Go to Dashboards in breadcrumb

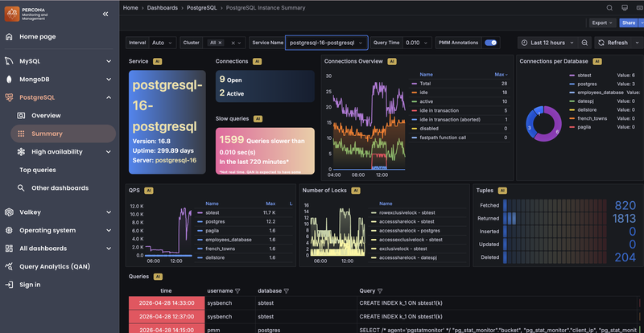click(163, 8)
